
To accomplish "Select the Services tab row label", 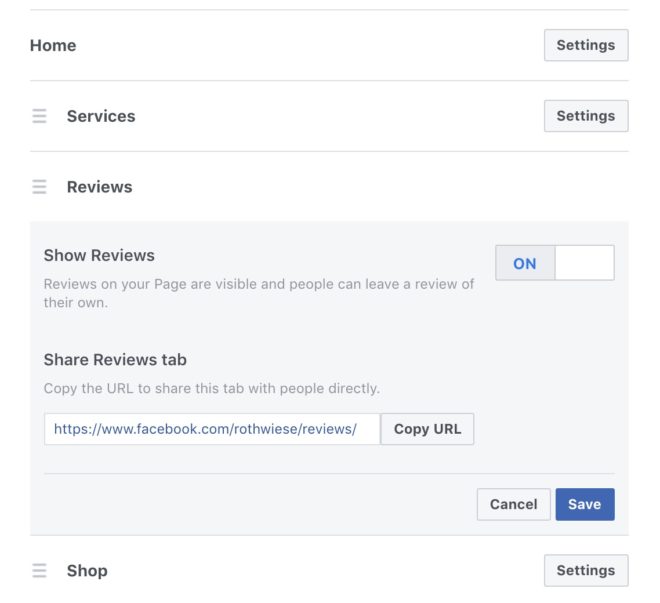I will [x=101, y=116].
